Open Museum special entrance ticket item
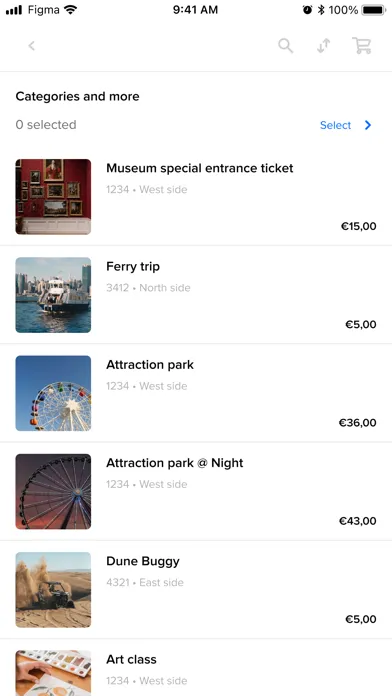The width and height of the screenshot is (392, 696). tap(196, 196)
